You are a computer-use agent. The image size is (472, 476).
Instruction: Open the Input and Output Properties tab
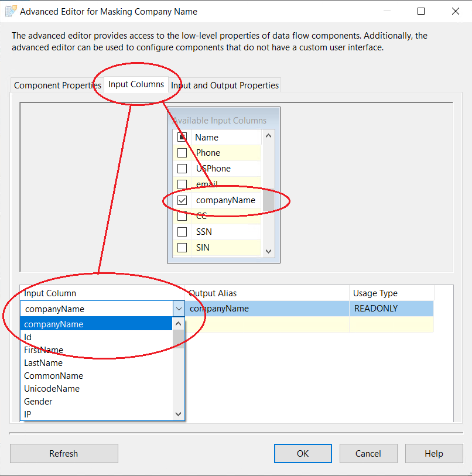click(x=225, y=85)
